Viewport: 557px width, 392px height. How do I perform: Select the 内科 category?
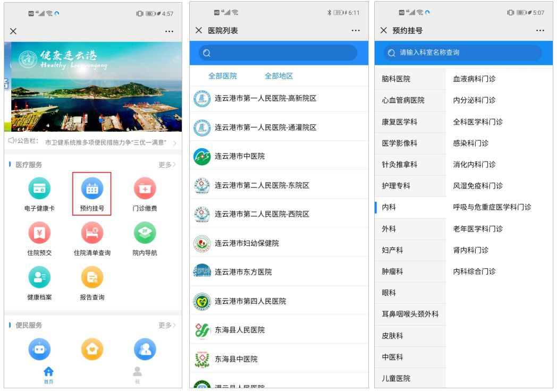click(x=410, y=207)
